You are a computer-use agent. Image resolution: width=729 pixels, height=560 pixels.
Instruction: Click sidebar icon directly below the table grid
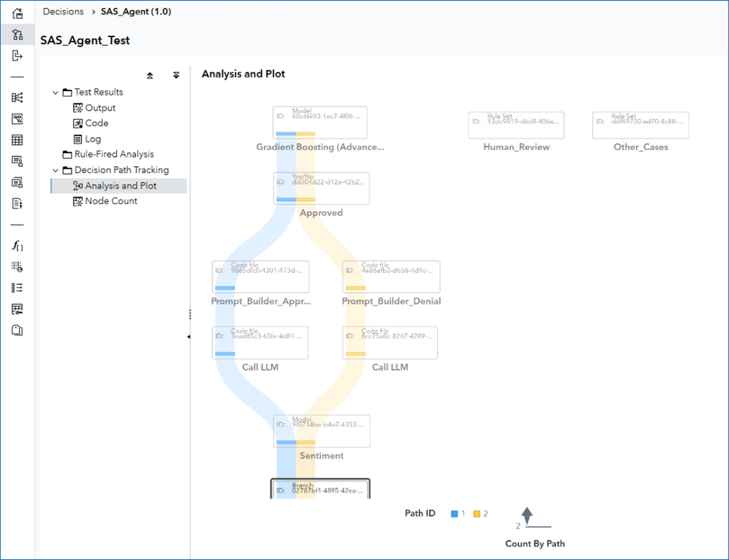coord(18,161)
